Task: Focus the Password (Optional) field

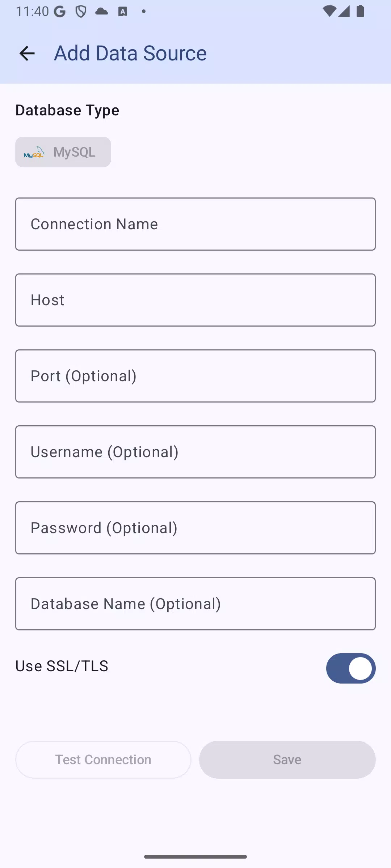Action: (x=195, y=528)
